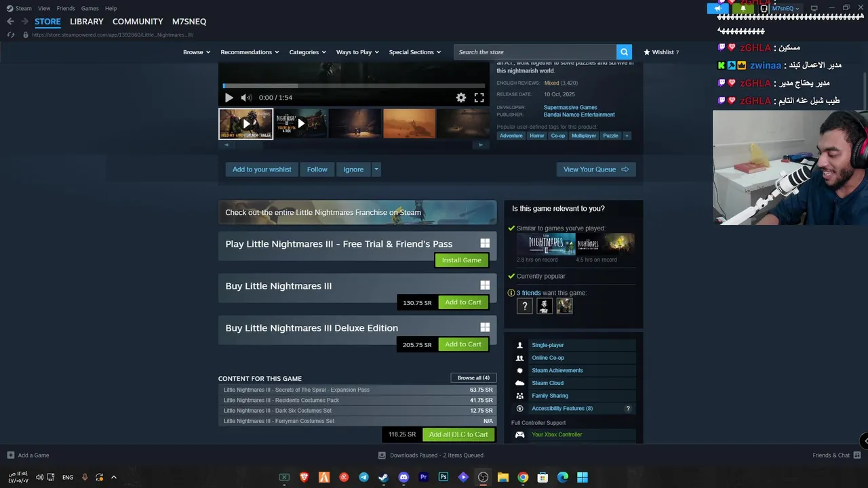
Task: Expand the Browse dropdown menu
Action: 197,52
